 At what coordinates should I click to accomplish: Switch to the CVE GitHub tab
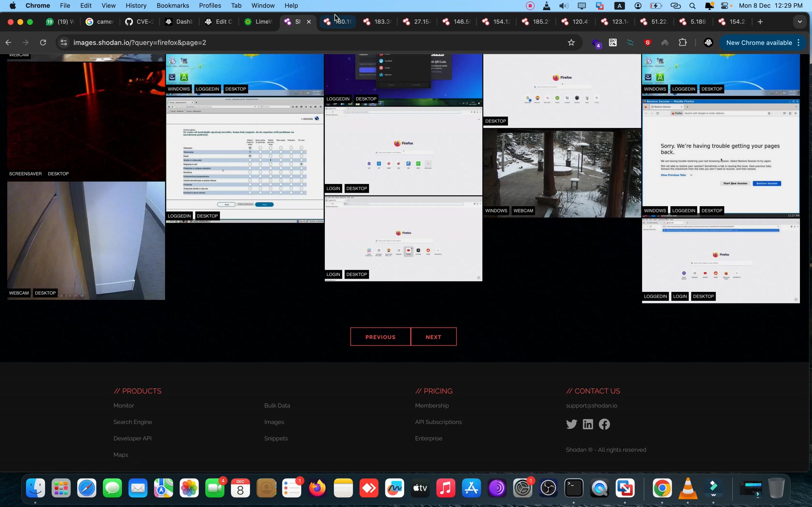coord(139,21)
